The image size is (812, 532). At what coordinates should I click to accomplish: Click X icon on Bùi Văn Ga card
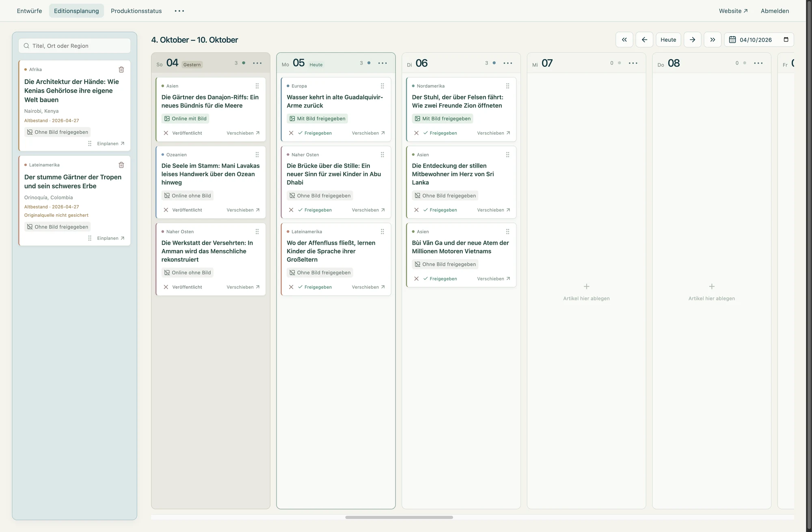416,279
